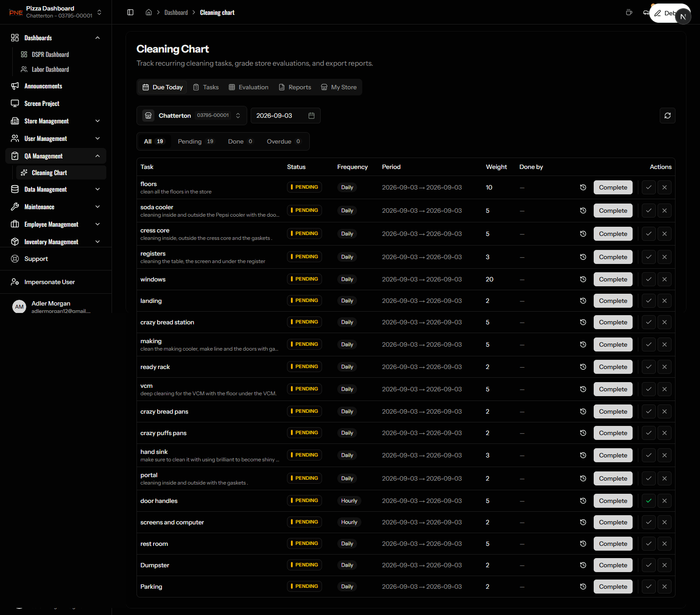Viewport: 700px width, 615px height.
Task: Click green checkmark on door handles row
Action: (649, 501)
